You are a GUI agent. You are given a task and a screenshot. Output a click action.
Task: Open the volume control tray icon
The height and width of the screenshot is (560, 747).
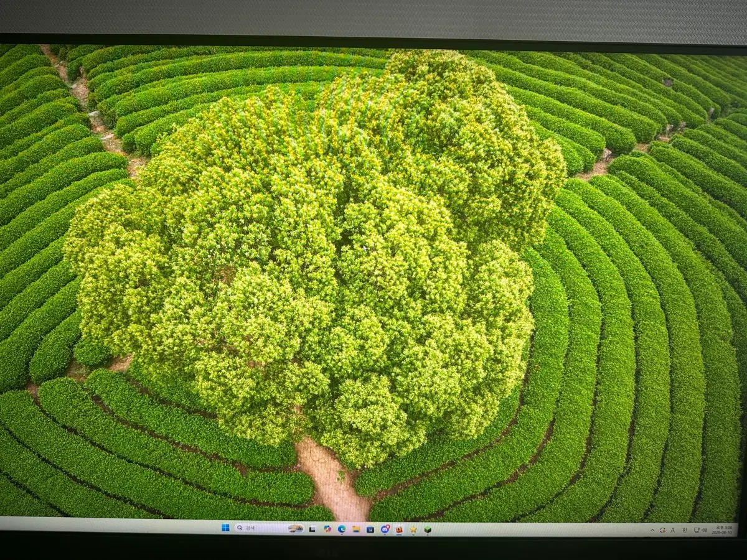pos(705,530)
